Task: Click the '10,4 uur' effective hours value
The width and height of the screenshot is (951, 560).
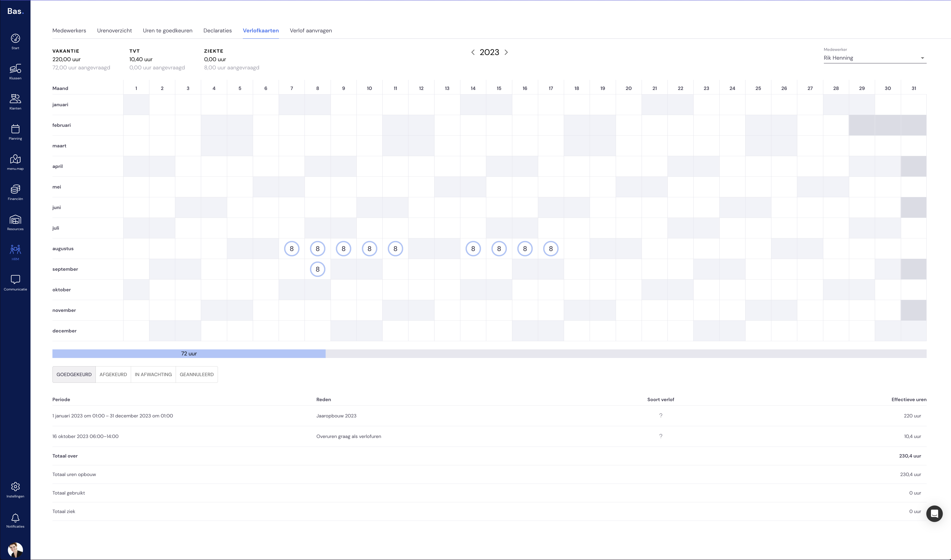Action: [x=912, y=437]
